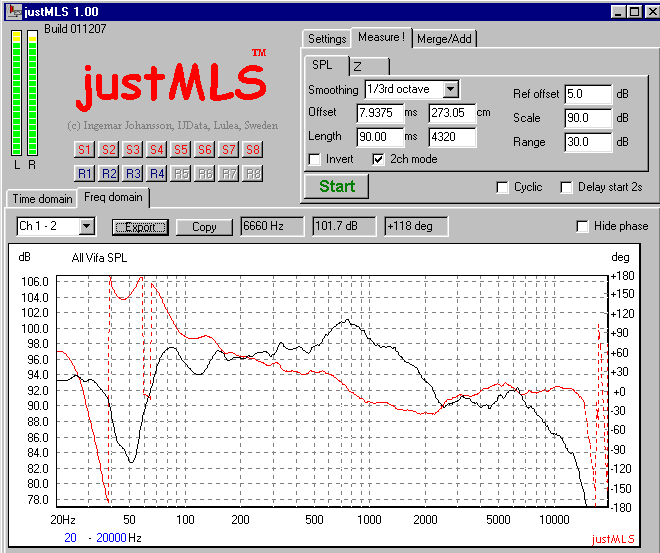
Task: Click the right channel R level meter
Action: [x=32, y=93]
